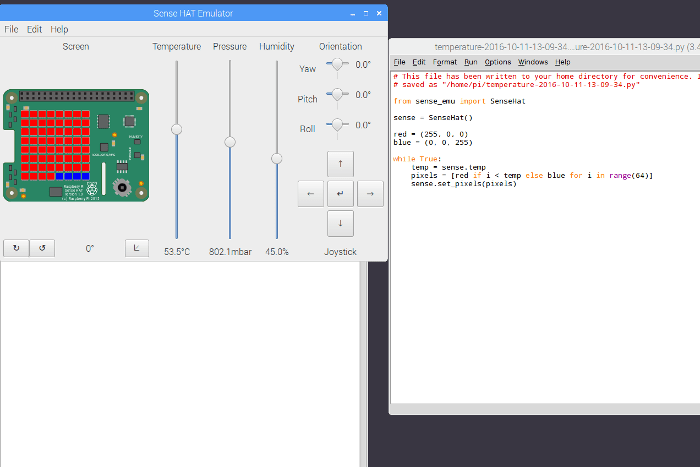The width and height of the screenshot is (700, 467).
Task: Click the 'sense = SenseHat()' code line
Action: tap(433, 118)
